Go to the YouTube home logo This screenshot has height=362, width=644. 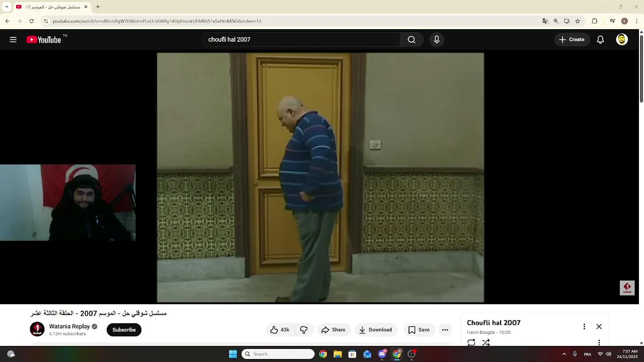pos(44,40)
